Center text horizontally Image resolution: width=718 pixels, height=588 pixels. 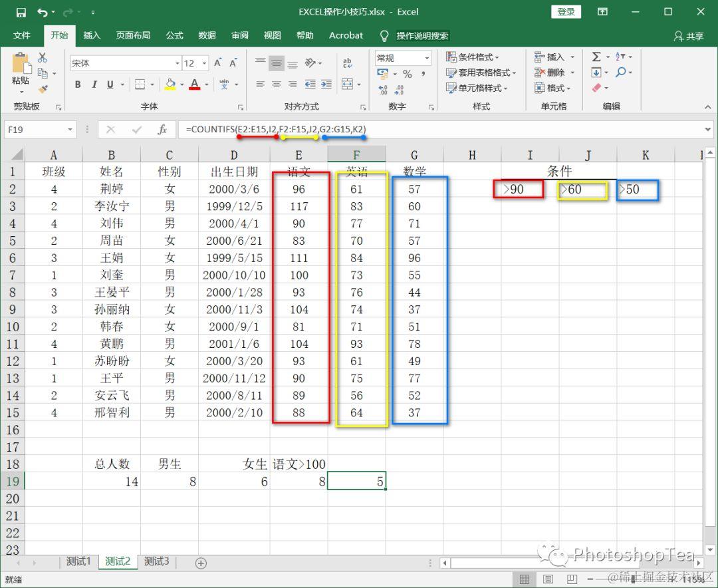click(276, 84)
